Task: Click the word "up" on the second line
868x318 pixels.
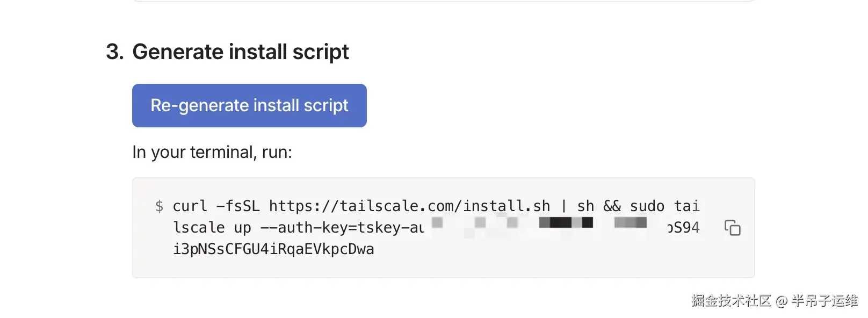Action: click(242, 228)
